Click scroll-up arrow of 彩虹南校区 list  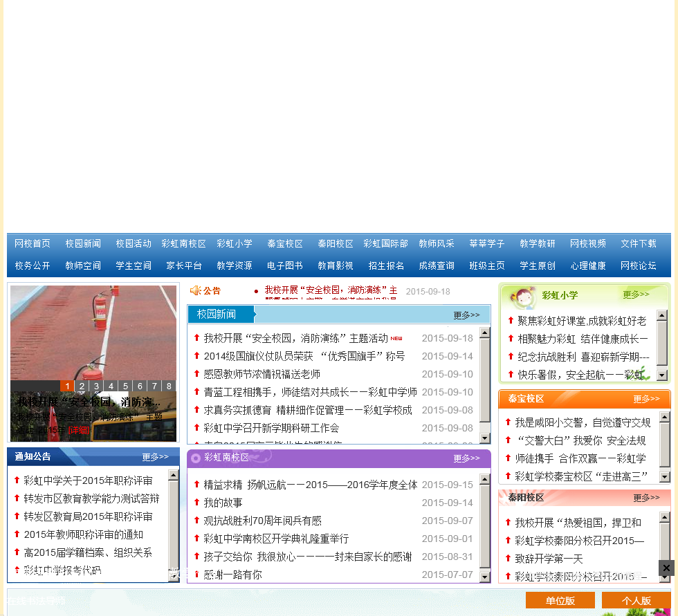pos(485,479)
